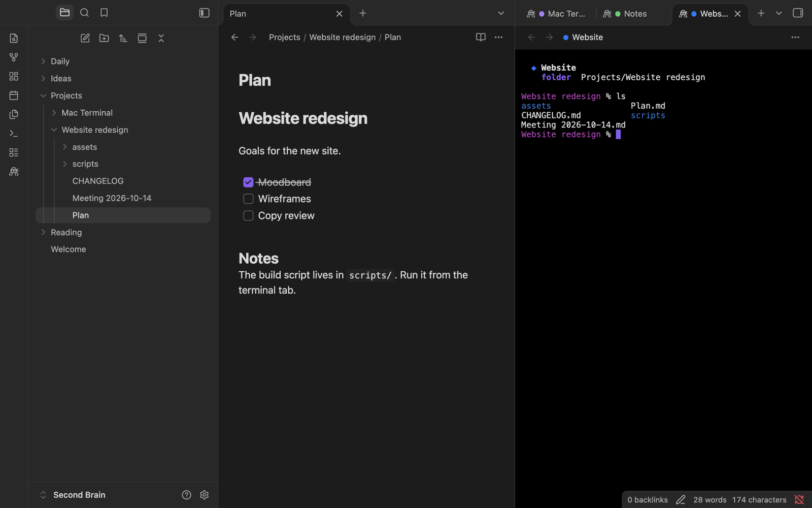The height and width of the screenshot is (508, 812).
Task: Uncheck the Moodboard task
Action: point(248,182)
